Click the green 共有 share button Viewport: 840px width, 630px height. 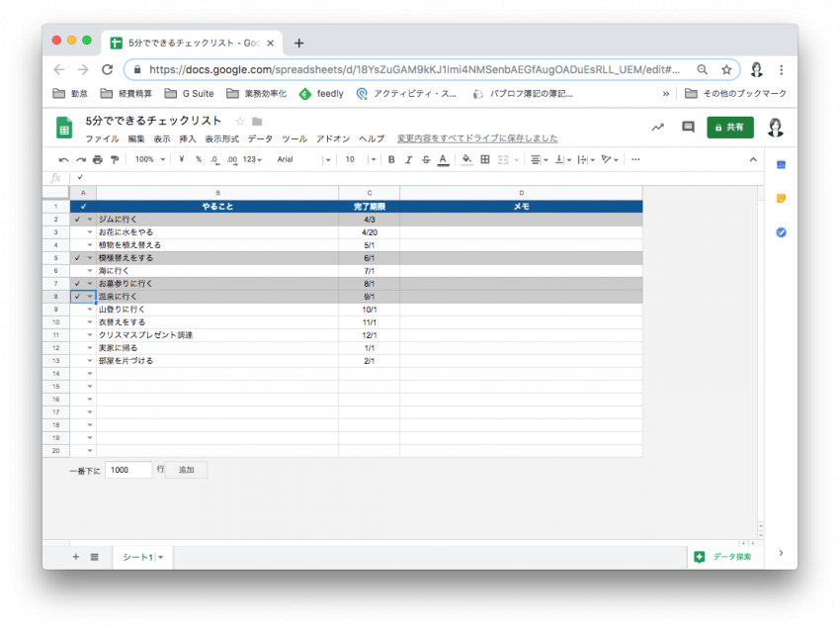point(729,128)
